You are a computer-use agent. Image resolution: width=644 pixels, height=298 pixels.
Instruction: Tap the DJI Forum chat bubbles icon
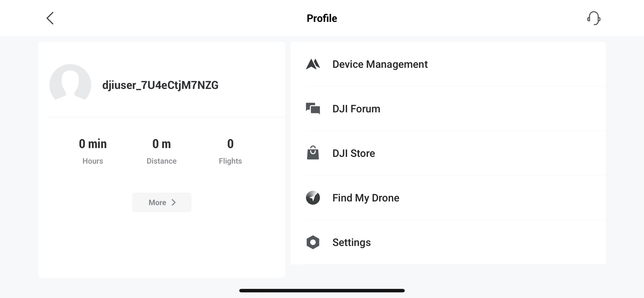[x=313, y=109]
